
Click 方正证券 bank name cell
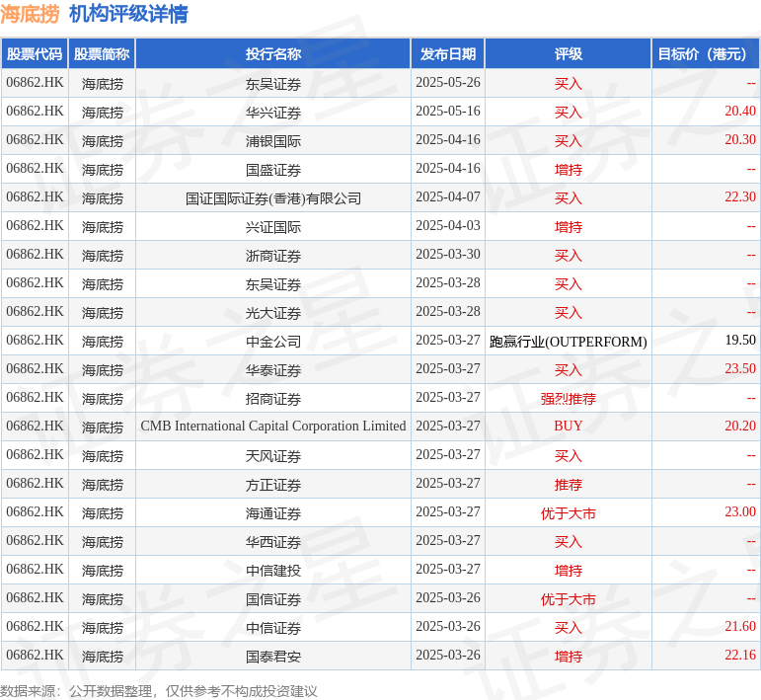click(273, 485)
